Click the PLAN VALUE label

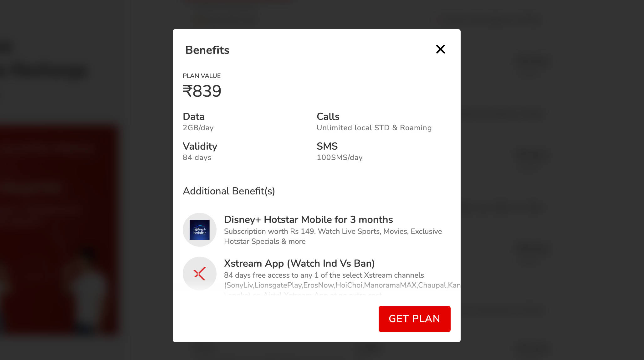(x=202, y=76)
